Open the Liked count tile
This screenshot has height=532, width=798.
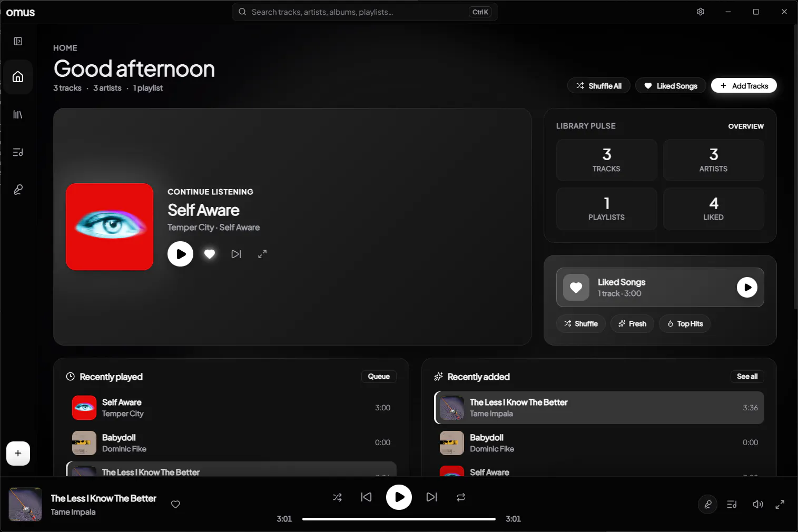tap(714, 209)
